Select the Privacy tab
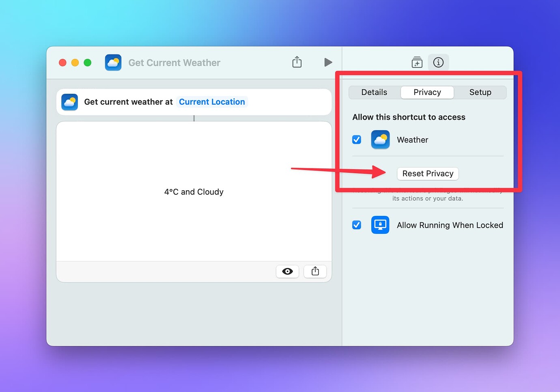This screenshot has height=392, width=560. (x=427, y=93)
